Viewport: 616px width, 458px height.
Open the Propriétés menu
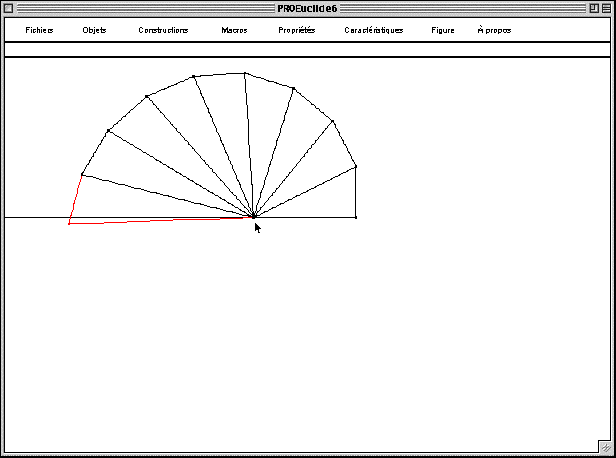296,30
